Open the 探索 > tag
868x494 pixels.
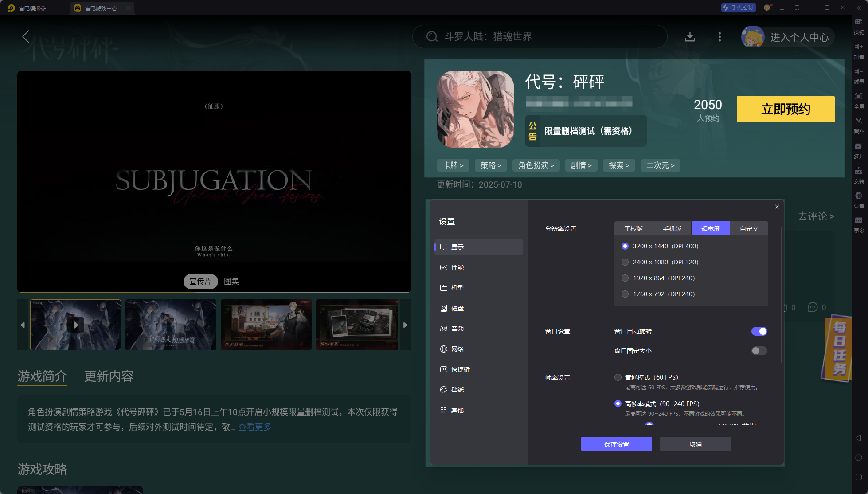[x=619, y=165]
